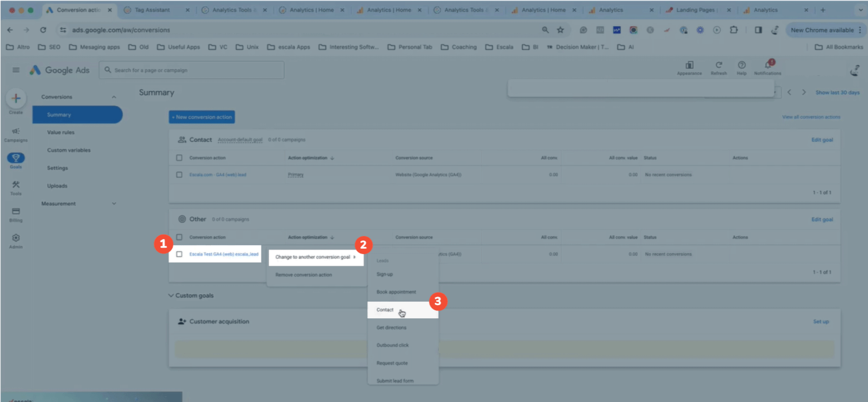Open the Create plus button

tap(16, 98)
